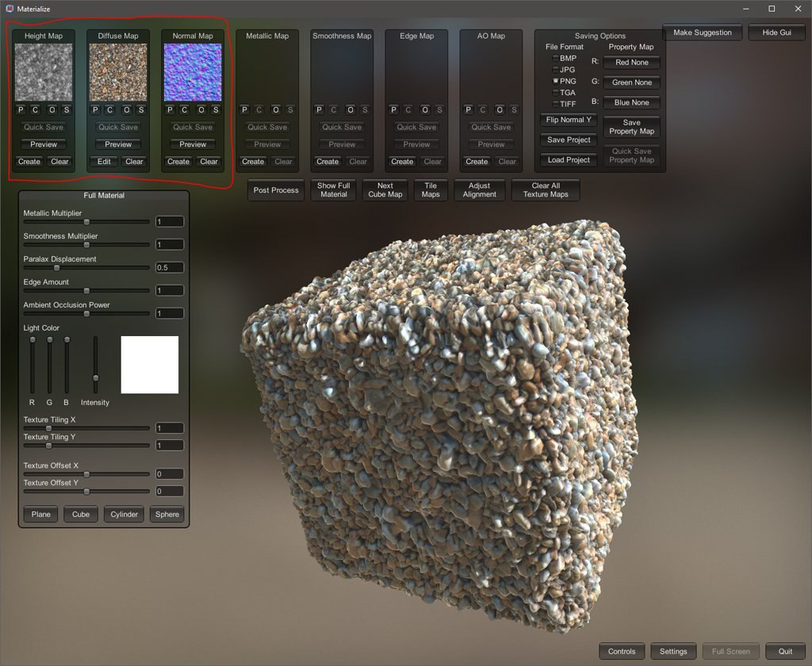This screenshot has height=666, width=812.
Task: Click the Diffuse Map texture thumbnail
Action: pos(118,72)
